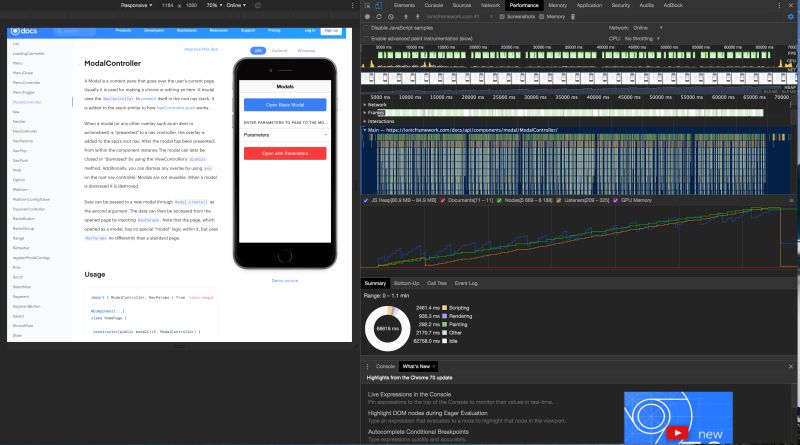This screenshot has width=800, height=445.
Task: Open the drawer three-dot menu
Action: [x=367, y=366]
